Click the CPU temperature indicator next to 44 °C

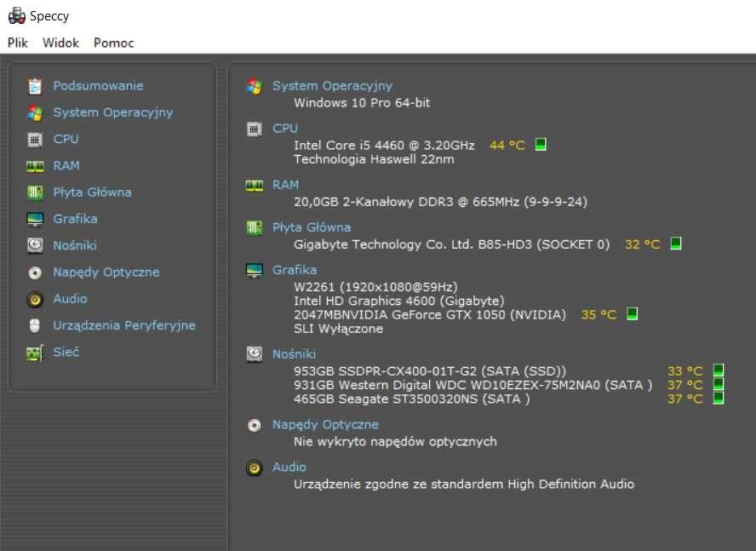pyautogui.click(x=541, y=144)
